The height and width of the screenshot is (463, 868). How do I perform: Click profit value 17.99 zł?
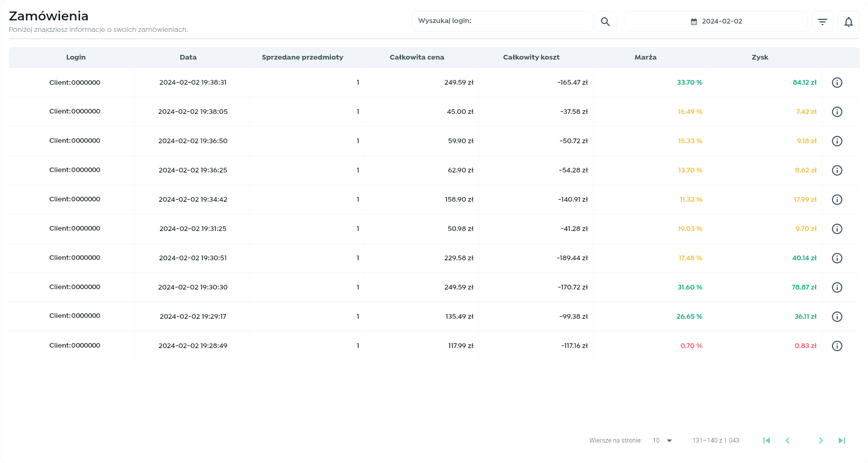pos(805,200)
